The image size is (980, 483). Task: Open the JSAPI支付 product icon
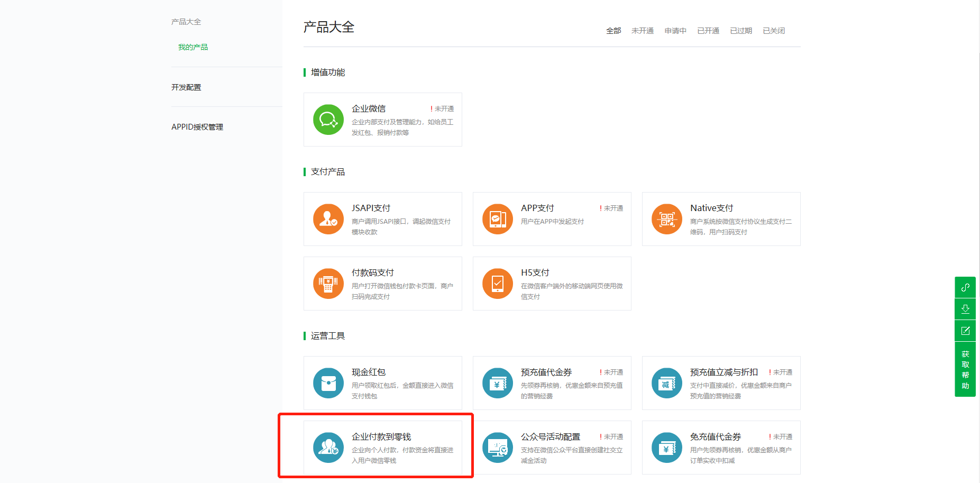coord(328,219)
